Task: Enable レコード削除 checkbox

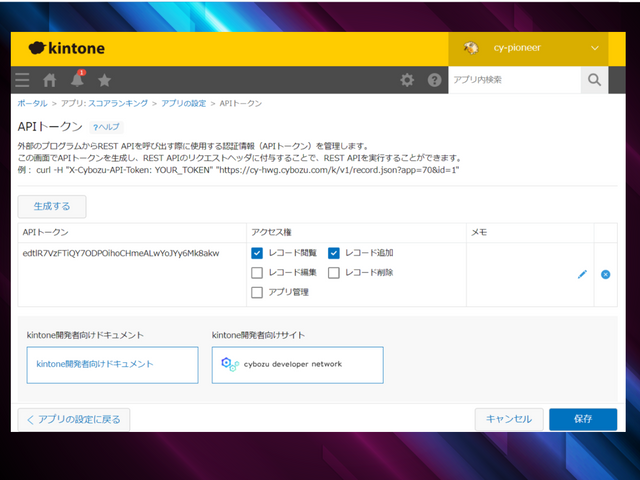Action: (x=333, y=273)
